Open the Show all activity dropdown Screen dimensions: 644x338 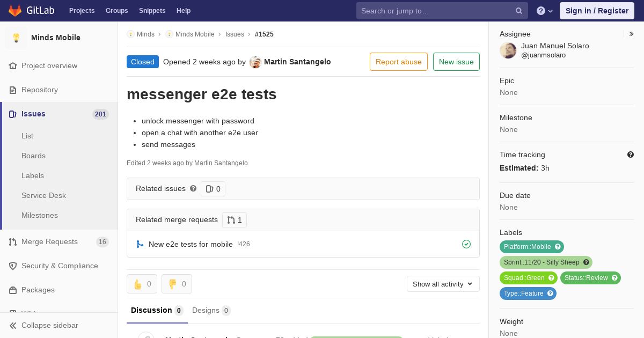(443, 284)
